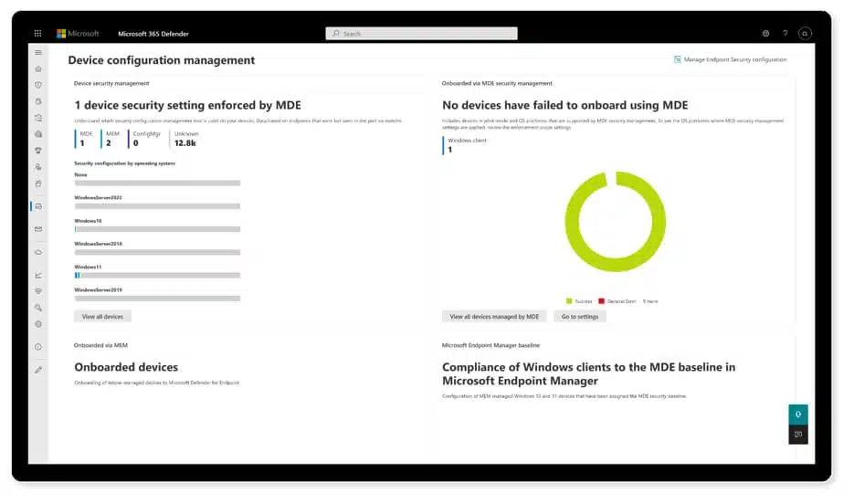
Task: Click the '9 more' legend entry
Action: click(650, 301)
